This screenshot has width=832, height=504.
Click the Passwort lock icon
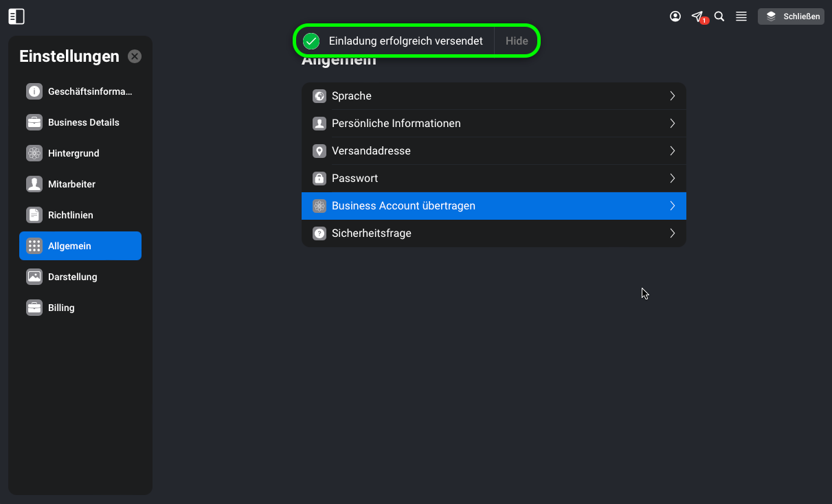(x=319, y=179)
